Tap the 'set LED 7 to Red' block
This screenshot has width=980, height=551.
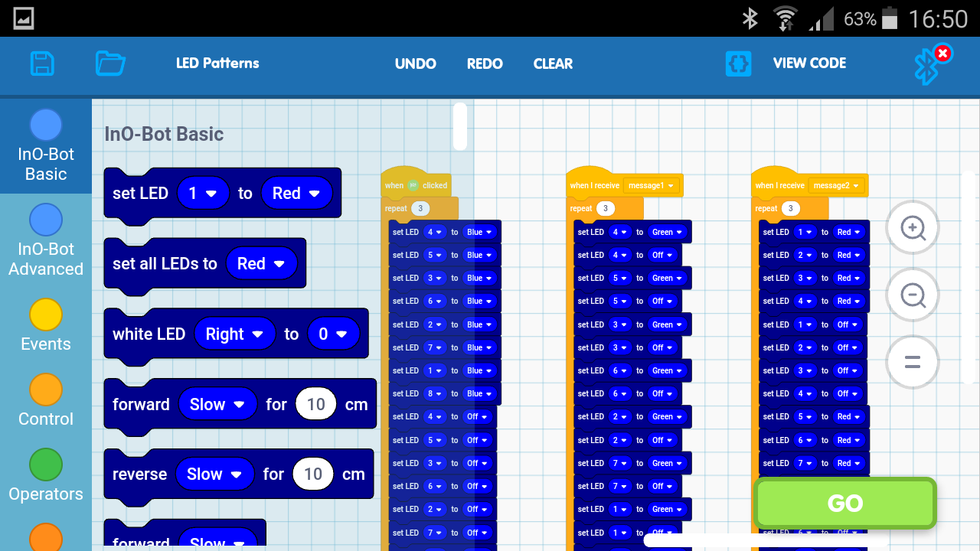tap(815, 463)
